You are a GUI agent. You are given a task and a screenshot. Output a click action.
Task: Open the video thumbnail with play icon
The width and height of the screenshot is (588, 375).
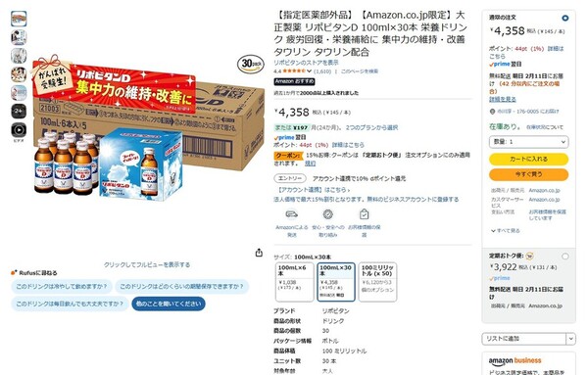point(19,130)
